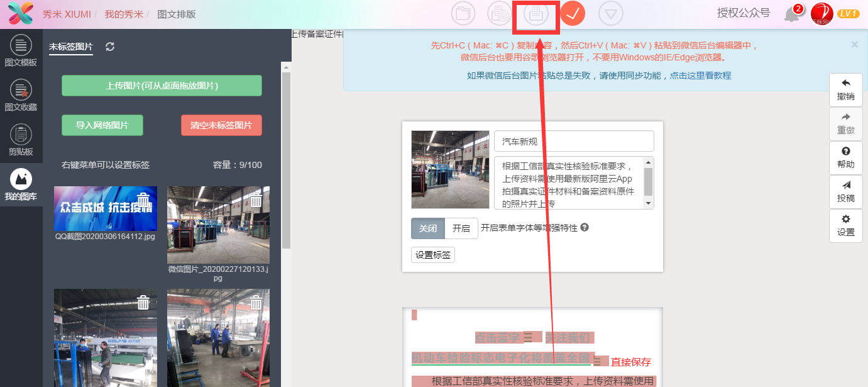Viewport: 868px width, 387px height.
Task: Open the folder icon in the top toolbar
Action: pyautogui.click(x=463, y=14)
